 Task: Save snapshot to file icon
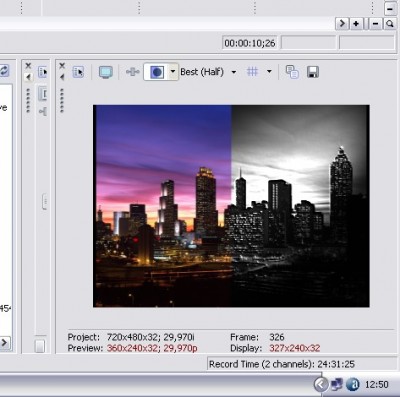coord(312,72)
